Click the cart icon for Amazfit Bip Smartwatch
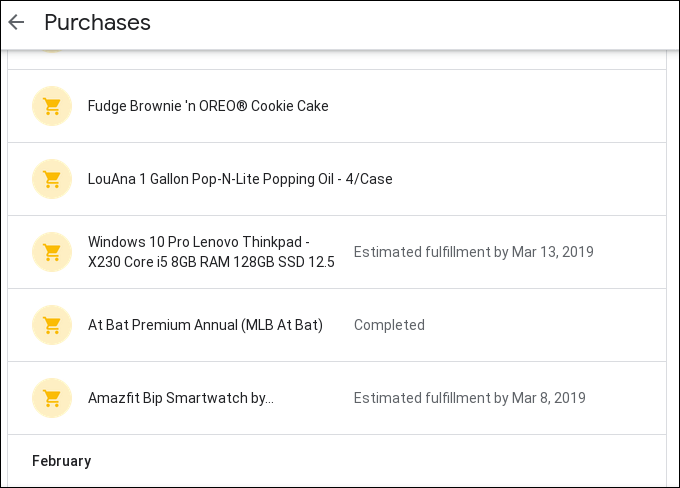This screenshot has width=680, height=488. pyautogui.click(x=52, y=398)
